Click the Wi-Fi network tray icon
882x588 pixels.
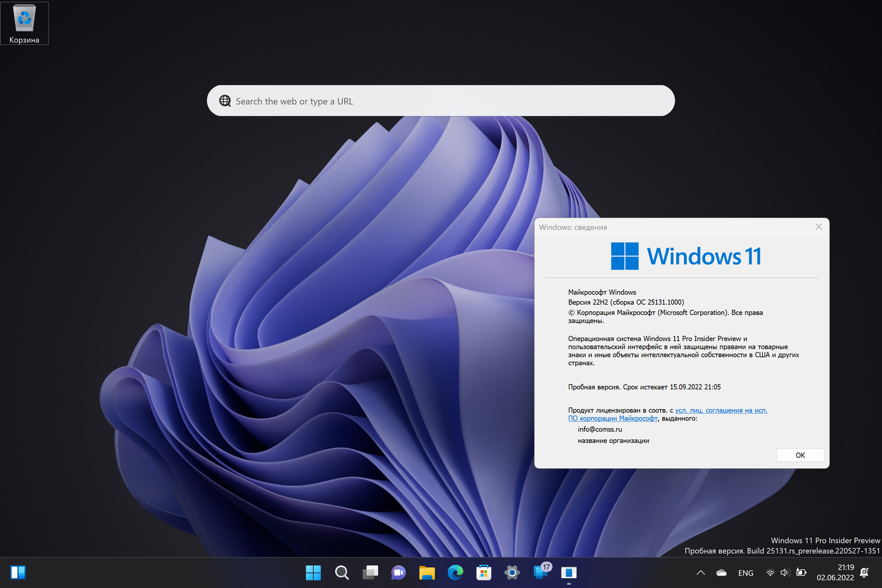click(770, 573)
